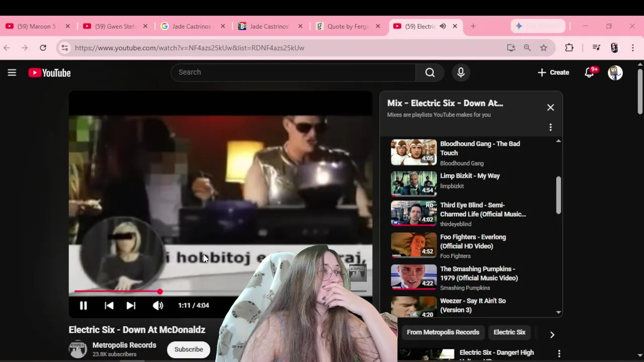View site information icon

click(64, 48)
